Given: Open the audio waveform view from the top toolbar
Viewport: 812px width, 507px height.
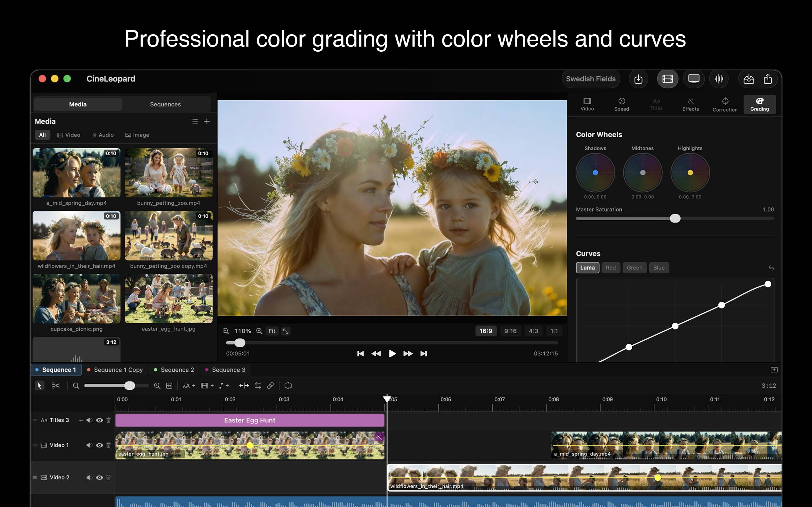Looking at the screenshot, I should (719, 79).
